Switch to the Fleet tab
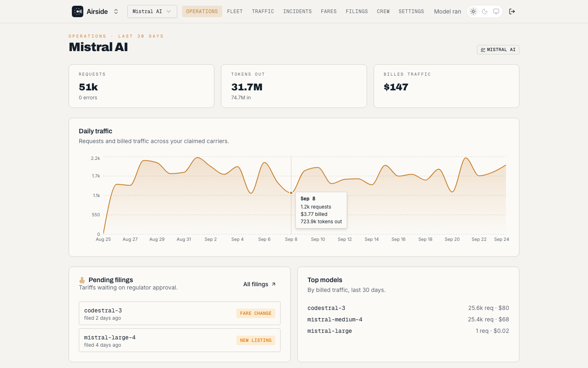The image size is (588, 368). tap(235, 11)
